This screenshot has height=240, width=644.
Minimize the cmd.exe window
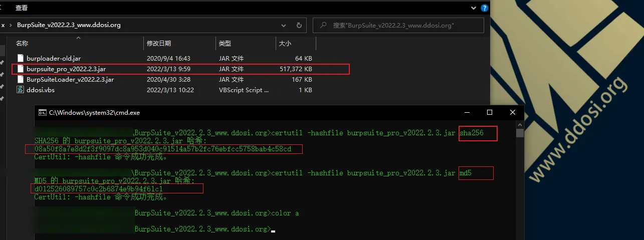(466, 112)
